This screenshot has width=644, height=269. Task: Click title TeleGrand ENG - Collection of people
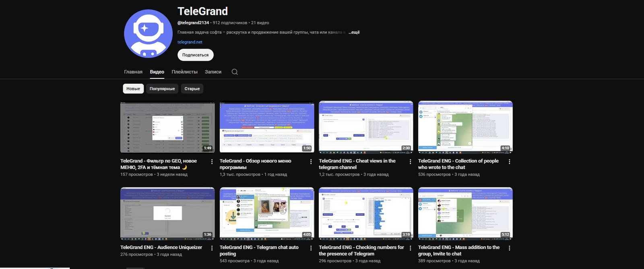click(x=458, y=164)
